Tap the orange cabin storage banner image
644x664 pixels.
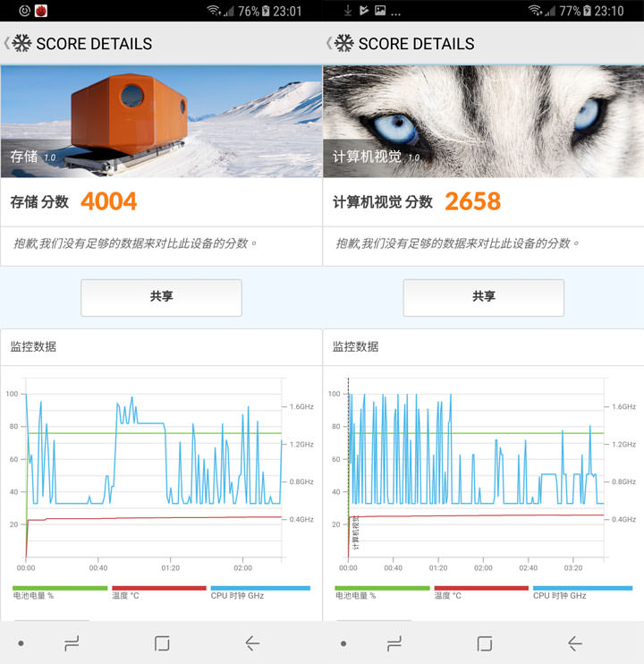click(161, 121)
